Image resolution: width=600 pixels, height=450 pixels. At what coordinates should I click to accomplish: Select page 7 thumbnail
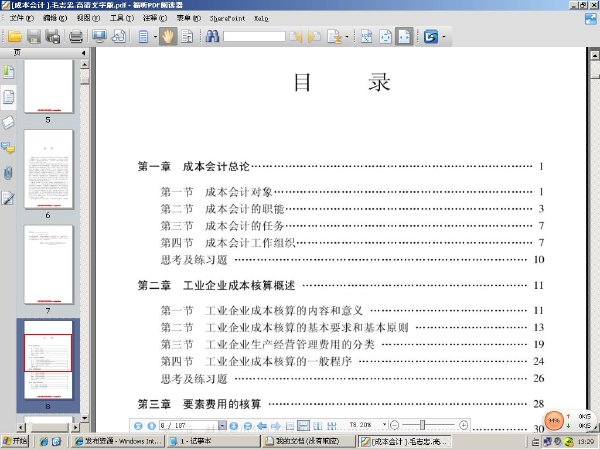[48, 264]
